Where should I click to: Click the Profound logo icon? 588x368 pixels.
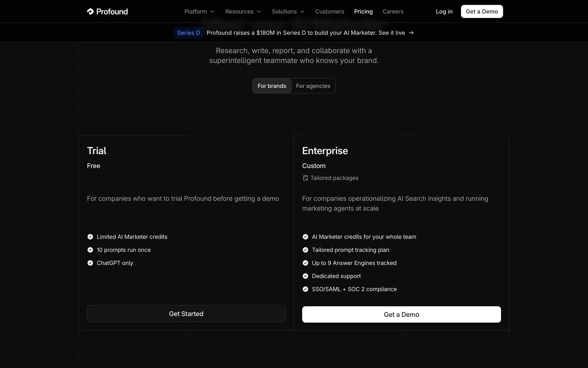click(90, 12)
